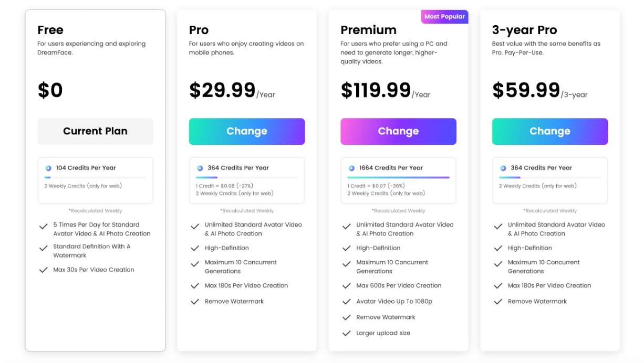644x363 pixels.
Task: Click the credits coin icon in Premium plan
Action: tap(351, 168)
